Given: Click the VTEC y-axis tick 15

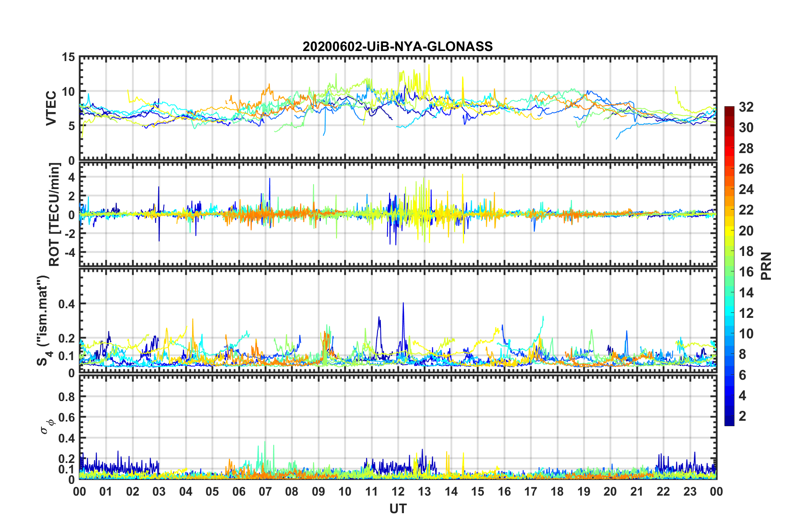Looking at the screenshot, I should point(68,57).
